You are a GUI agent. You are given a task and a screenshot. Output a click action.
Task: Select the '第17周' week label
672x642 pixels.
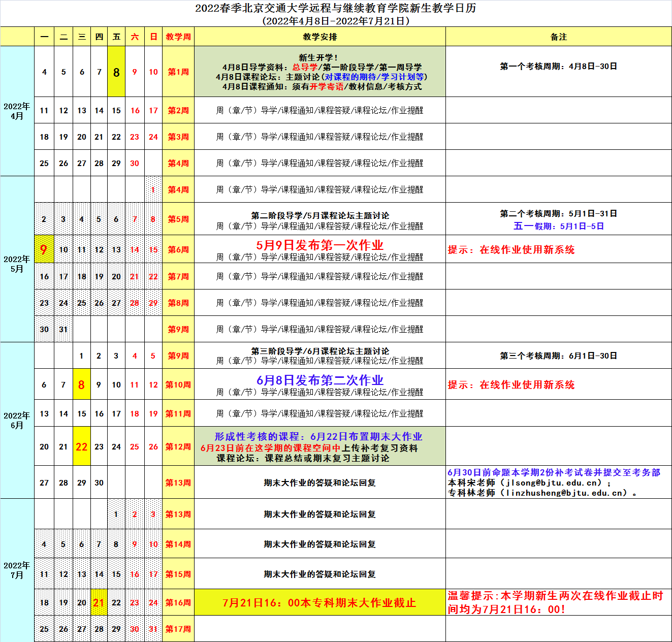pos(178,629)
